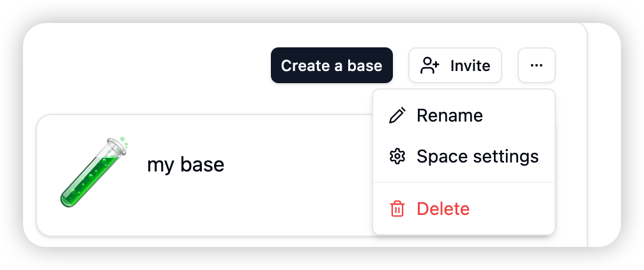Select Rename from the dropdown menu
The width and height of the screenshot is (644, 270).
click(464, 115)
